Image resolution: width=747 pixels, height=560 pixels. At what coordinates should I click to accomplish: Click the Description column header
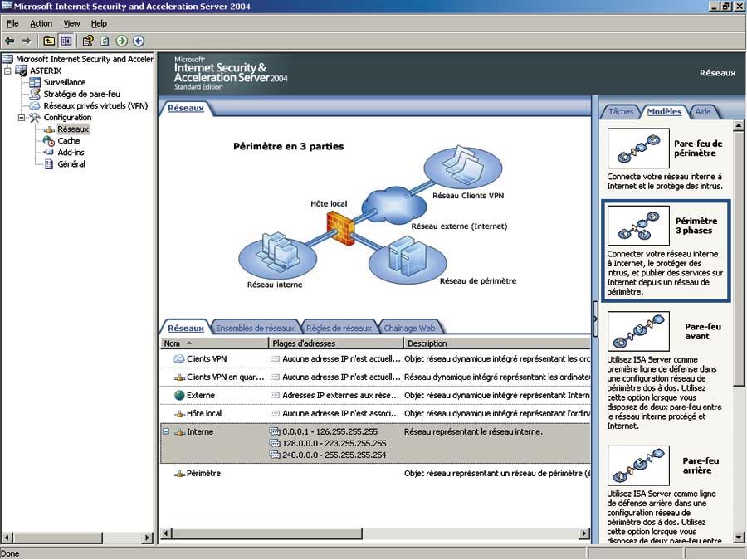(497, 343)
